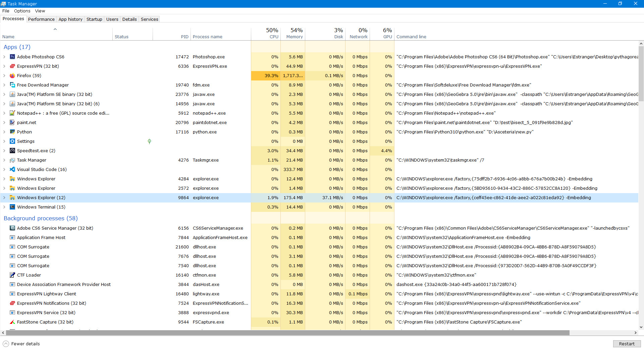
Task: Click the Restart button
Action: pos(627,344)
